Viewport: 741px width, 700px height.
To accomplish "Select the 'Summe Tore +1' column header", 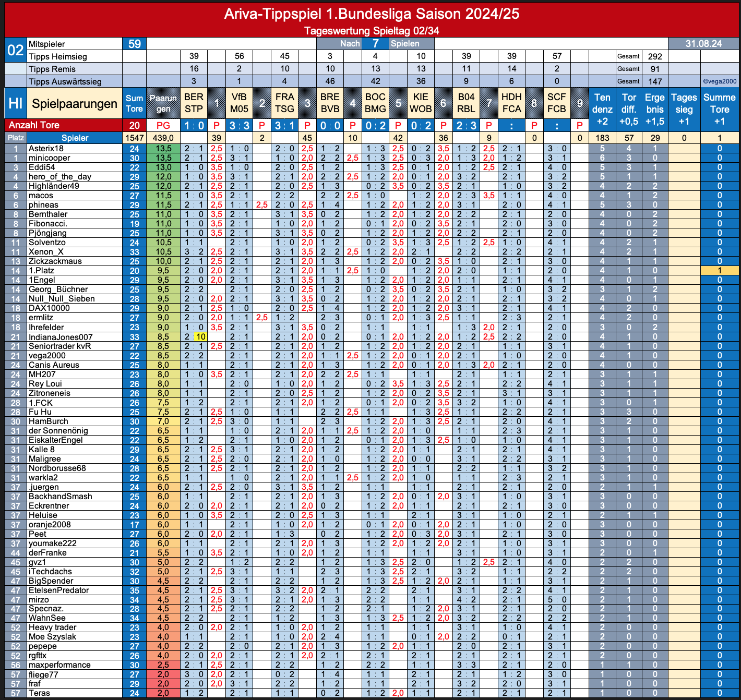I will click(720, 109).
